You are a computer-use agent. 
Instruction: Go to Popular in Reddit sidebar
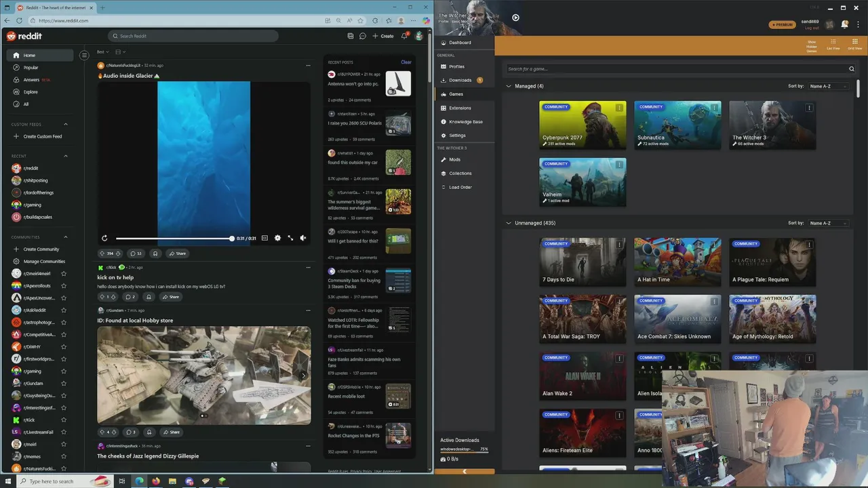click(x=41, y=68)
